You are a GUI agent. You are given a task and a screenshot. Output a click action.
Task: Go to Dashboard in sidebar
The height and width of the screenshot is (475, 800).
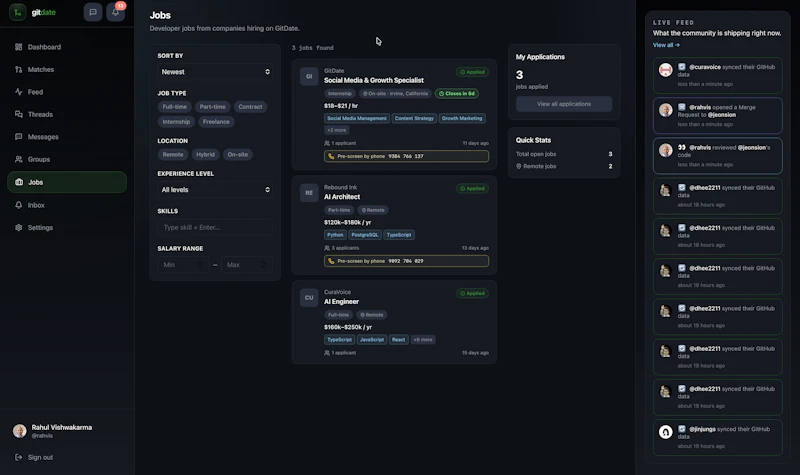pos(67,47)
